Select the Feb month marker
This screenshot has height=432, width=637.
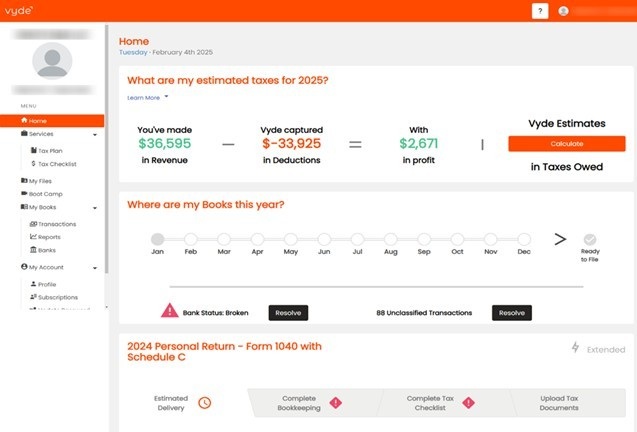tap(191, 239)
